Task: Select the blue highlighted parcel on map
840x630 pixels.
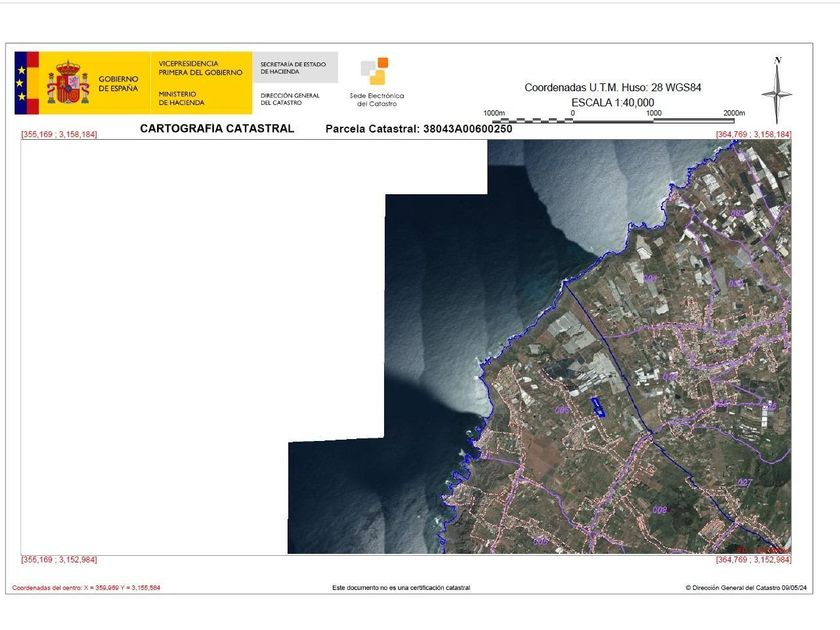Action: (x=598, y=407)
